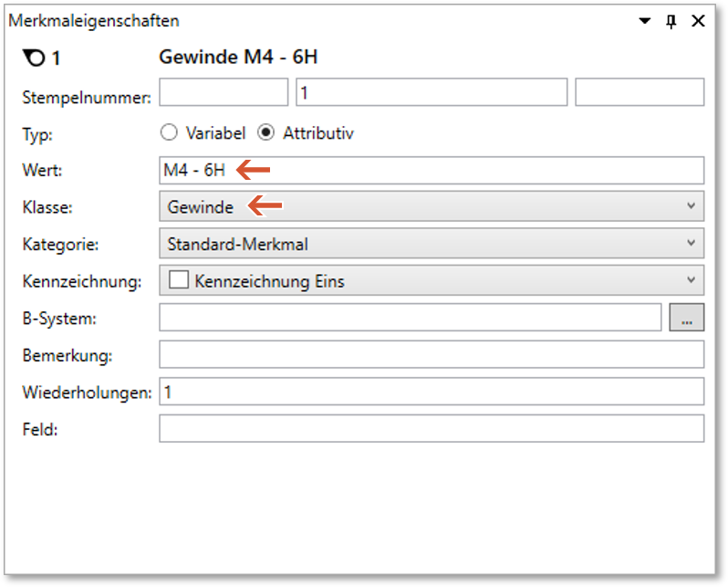
Task: Open the panel options dropdown arrow
Action: 645,21
